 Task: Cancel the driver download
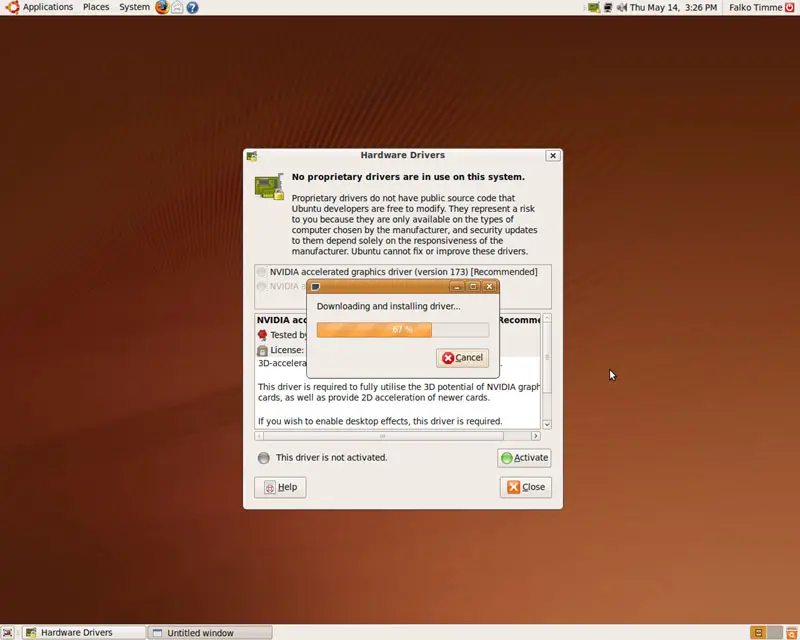462,358
